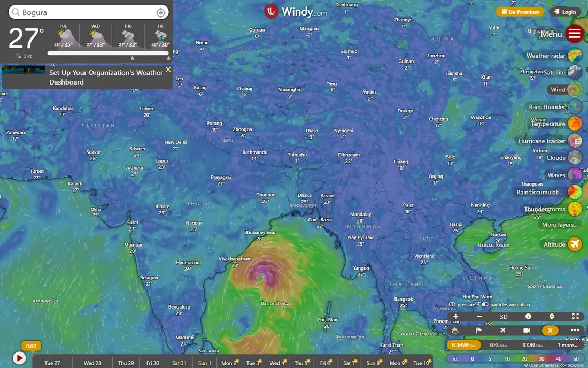
Task: Open 'Set Up Your Organization's Weather Dashboard' ad
Action: click(x=106, y=77)
